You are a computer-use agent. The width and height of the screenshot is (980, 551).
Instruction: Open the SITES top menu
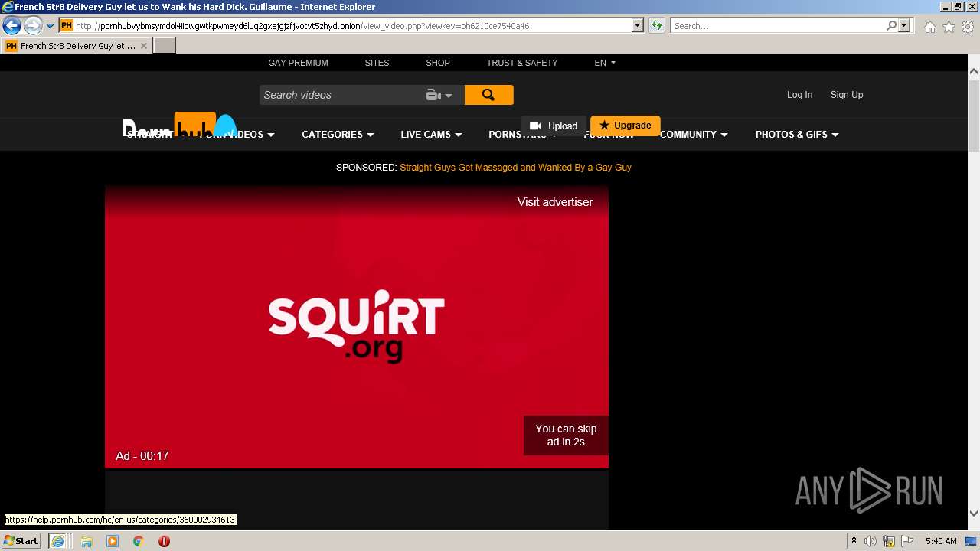click(x=377, y=63)
